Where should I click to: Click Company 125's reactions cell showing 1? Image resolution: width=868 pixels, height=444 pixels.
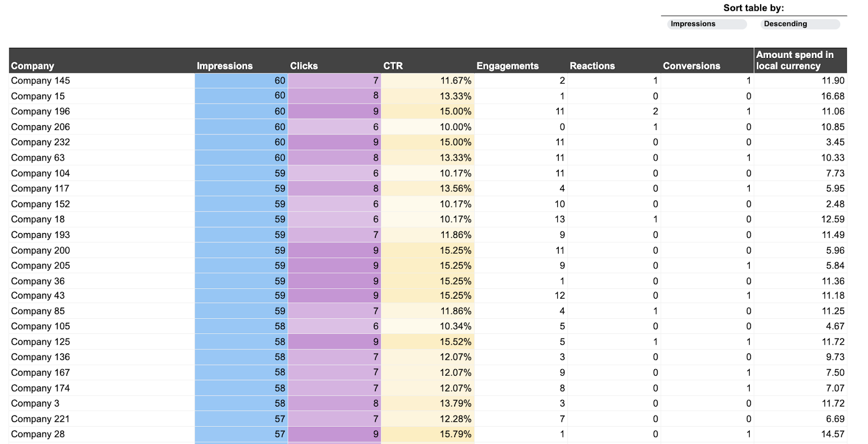coord(655,342)
